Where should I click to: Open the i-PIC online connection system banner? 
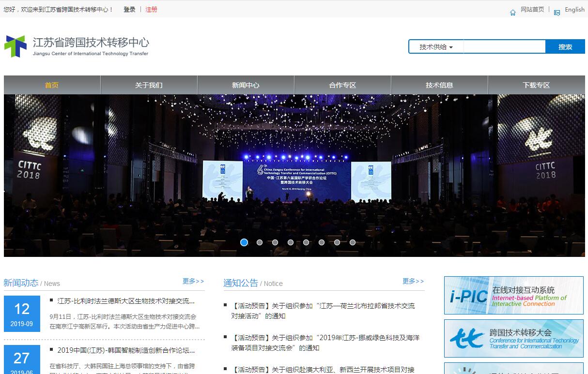click(513, 296)
